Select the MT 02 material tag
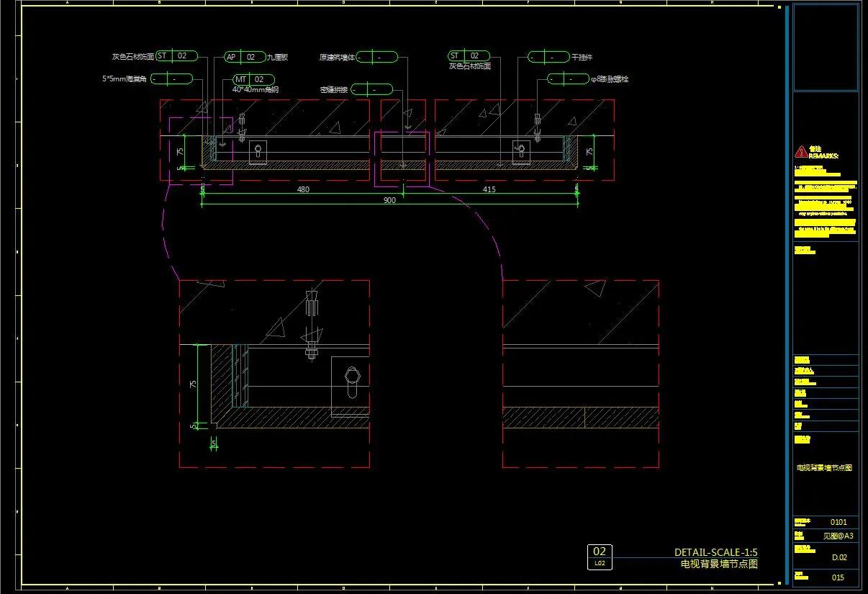This screenshot has height=594, width=868. point(253,79)
